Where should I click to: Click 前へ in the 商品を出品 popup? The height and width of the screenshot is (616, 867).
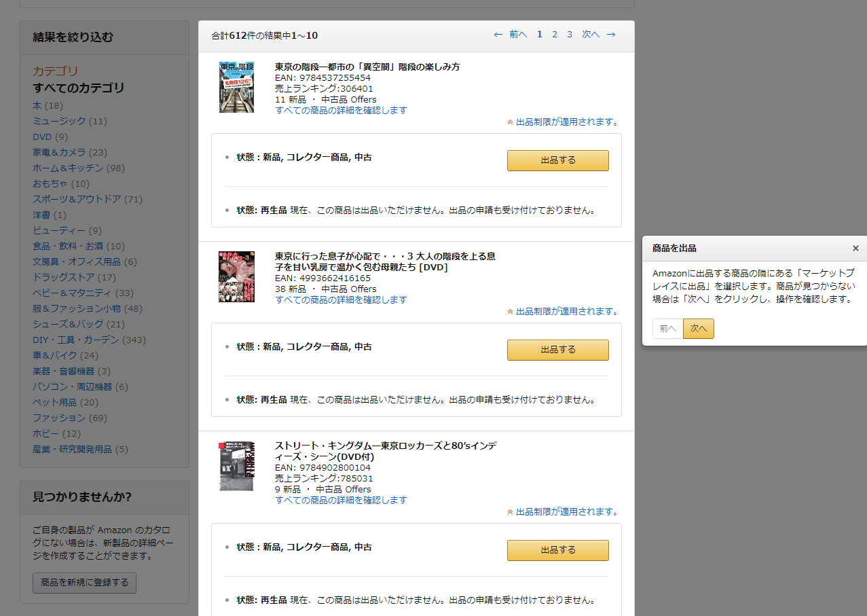pyautogui.click(x=667, y=328)
